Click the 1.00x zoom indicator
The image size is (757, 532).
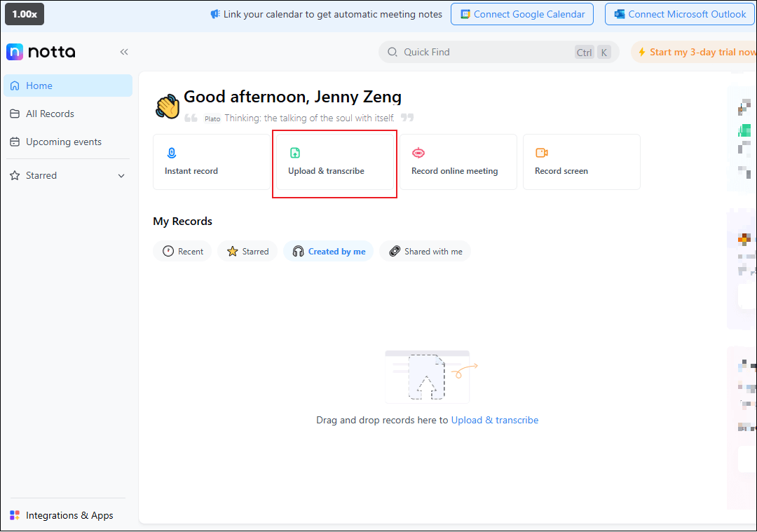tap(25, 14)
